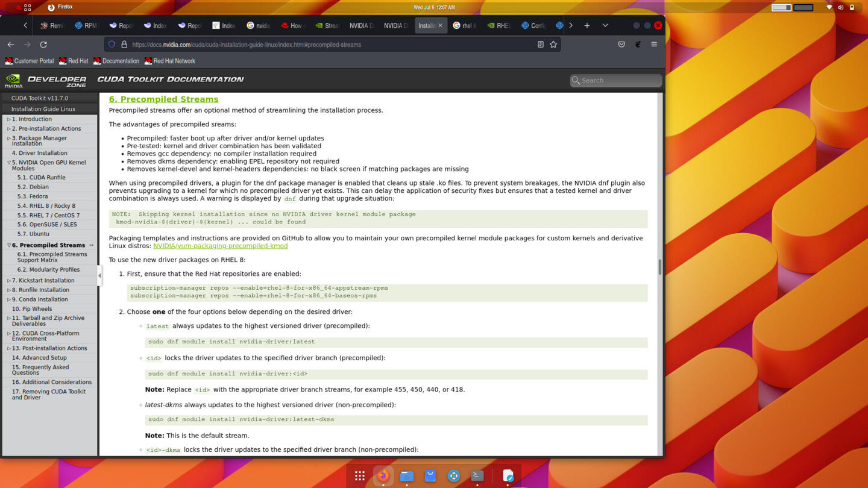Screen dimensions: 868x488
Task: Click the NVIDIA logo in header
Action: point(13,80)
